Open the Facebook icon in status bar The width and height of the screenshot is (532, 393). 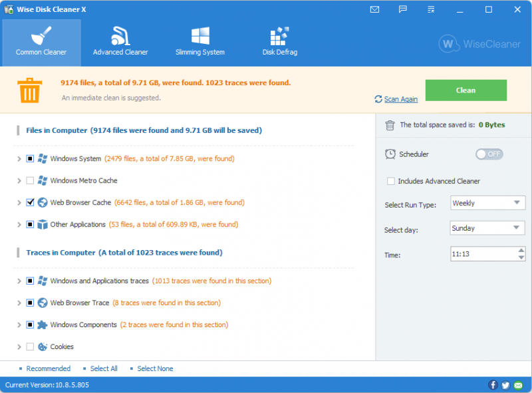pyautogui.click(x=493, y=385)
